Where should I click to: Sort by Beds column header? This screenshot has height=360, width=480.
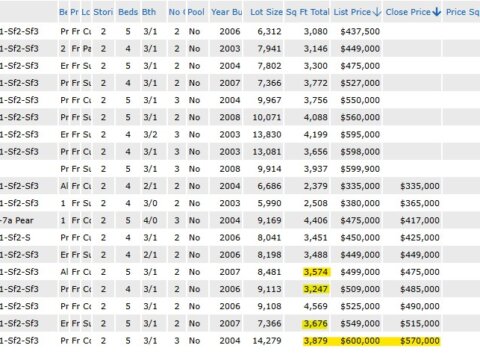(128, 12)
